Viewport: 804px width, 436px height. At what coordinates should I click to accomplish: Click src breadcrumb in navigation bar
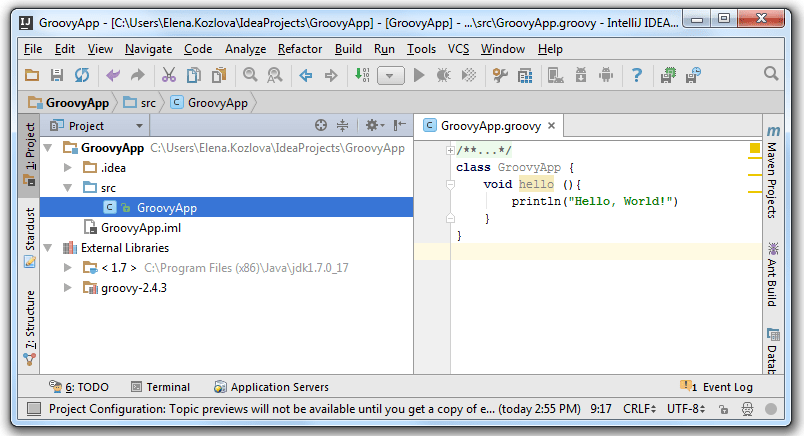coord(139,103)
